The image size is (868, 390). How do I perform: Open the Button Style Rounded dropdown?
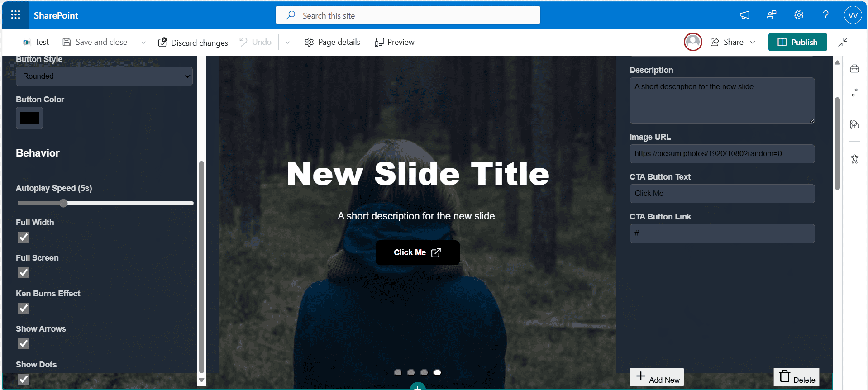pyautogui.click(x=104, y=76)
